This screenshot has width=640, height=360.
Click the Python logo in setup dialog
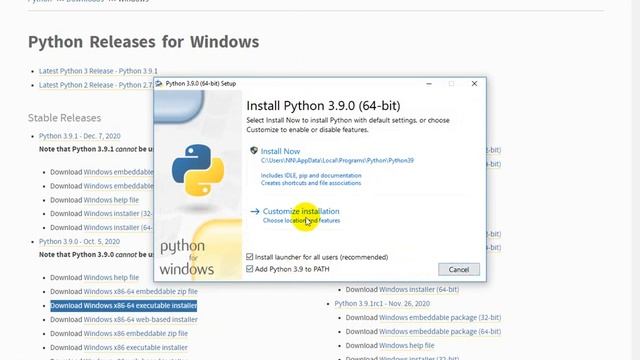[x=198, y=170]
